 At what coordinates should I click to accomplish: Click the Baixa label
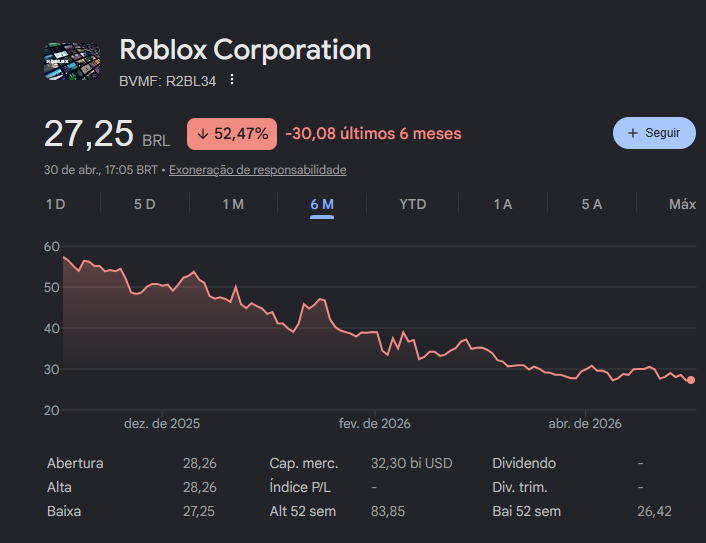[64, 511]
